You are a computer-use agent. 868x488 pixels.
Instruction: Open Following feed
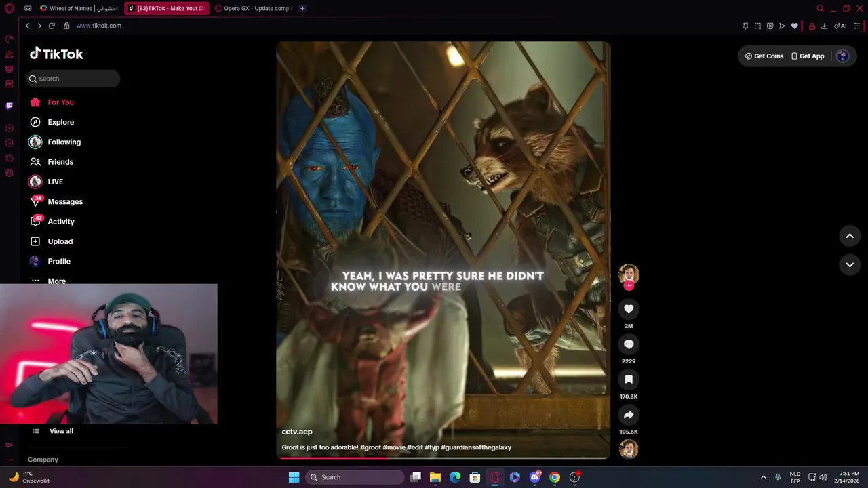click(55, 142)
